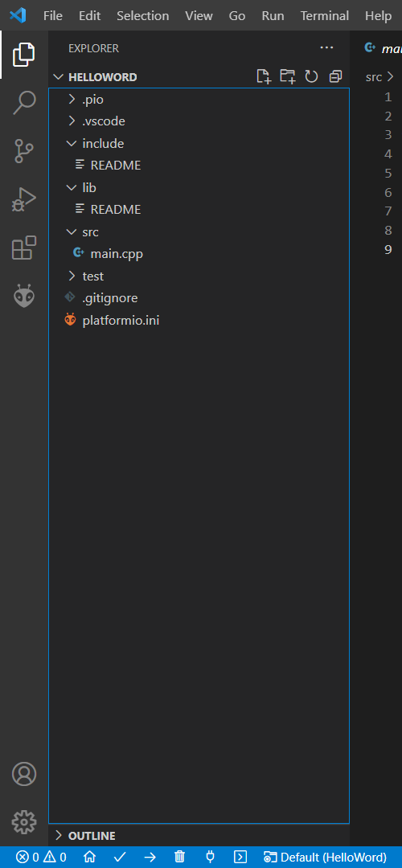Collapse all folders in explorer
The image size is (402, 868).
click(x=335, y=76)
